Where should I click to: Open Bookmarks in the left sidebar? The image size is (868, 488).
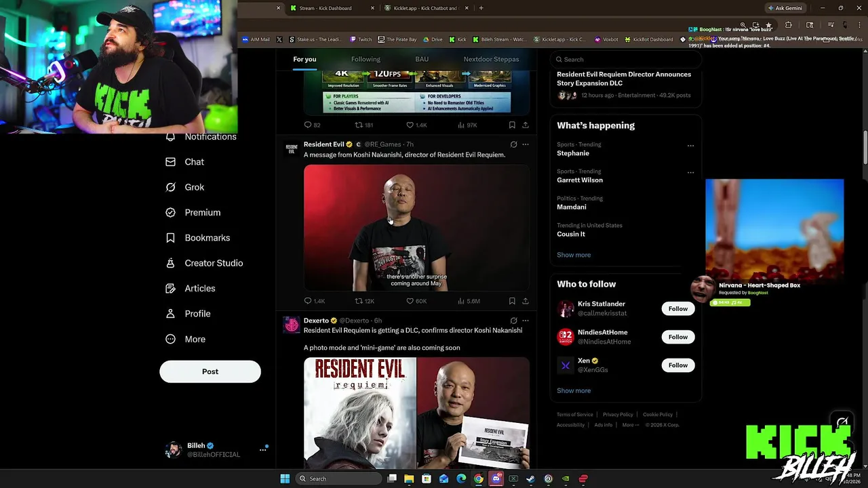point(198,238)
